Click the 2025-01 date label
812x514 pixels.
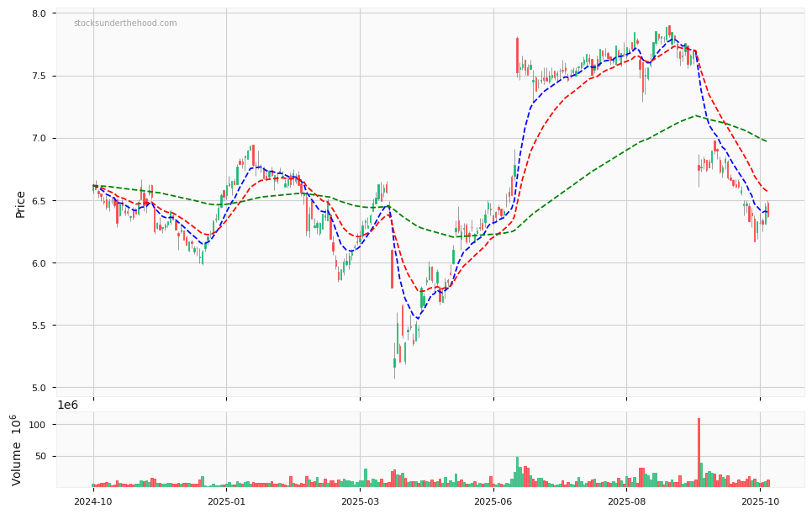pyautogui.click(x=226, y=501)
